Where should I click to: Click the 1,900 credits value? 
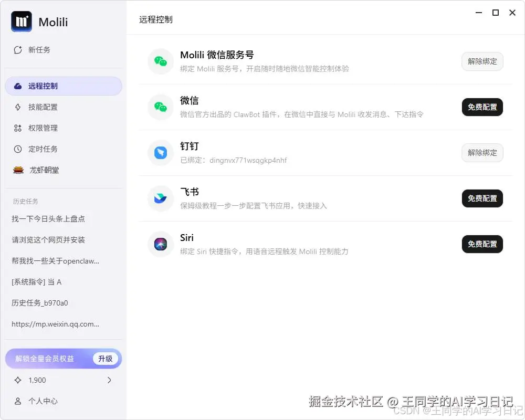[37, 380]
